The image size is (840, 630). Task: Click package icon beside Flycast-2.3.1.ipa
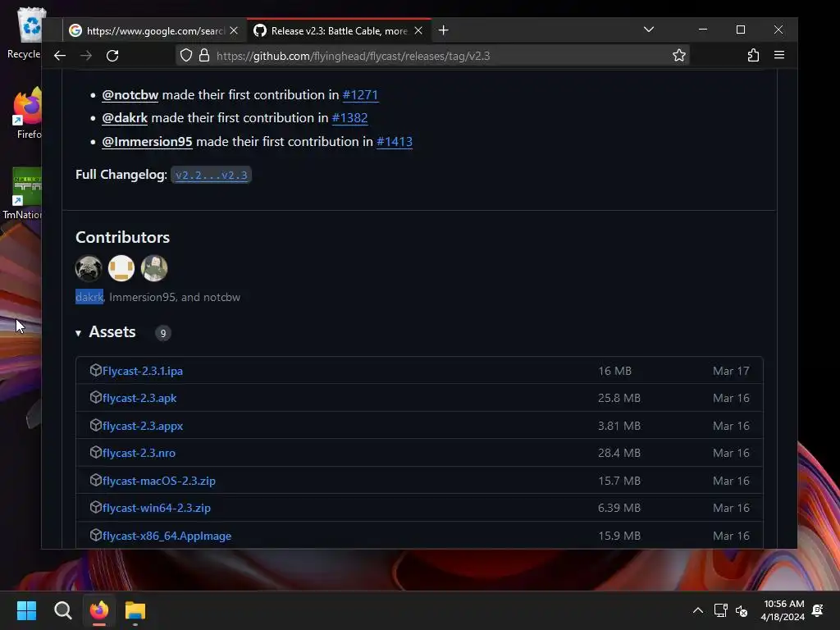(96, 370)
